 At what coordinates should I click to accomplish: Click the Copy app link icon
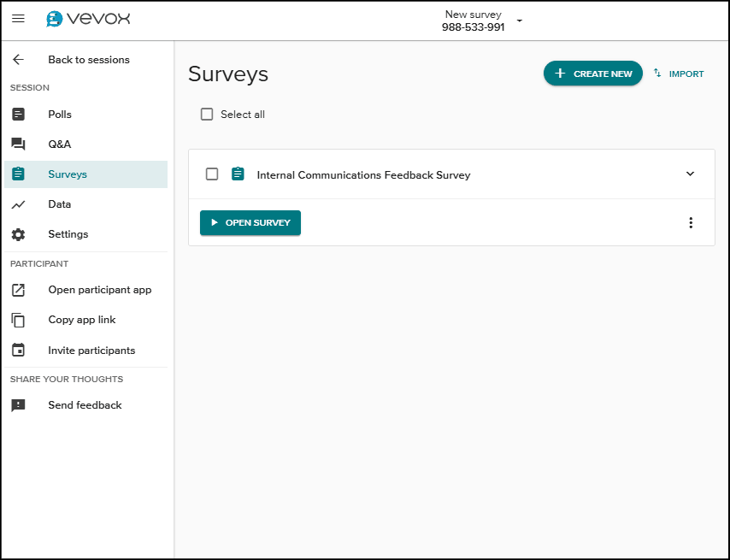click(18, 319)
